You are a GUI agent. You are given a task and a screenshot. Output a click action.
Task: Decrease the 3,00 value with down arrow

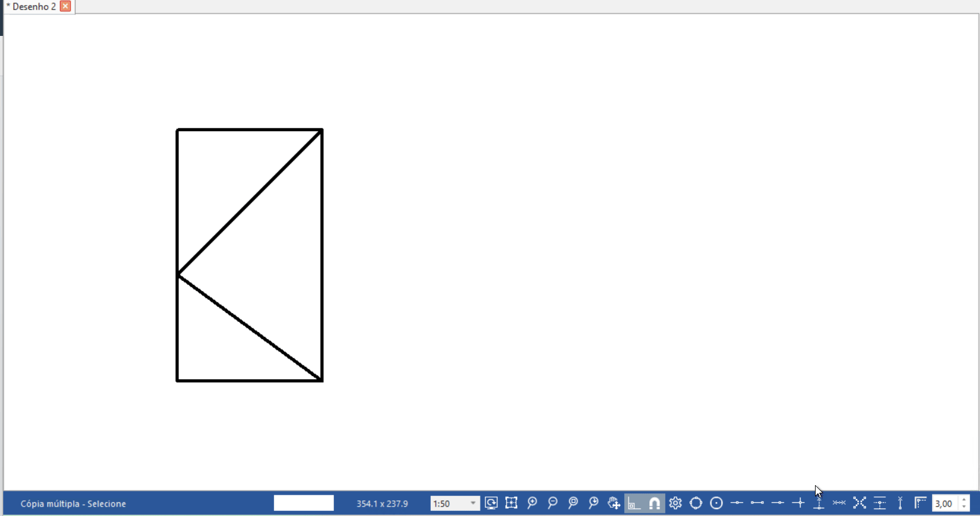(964, 507)
